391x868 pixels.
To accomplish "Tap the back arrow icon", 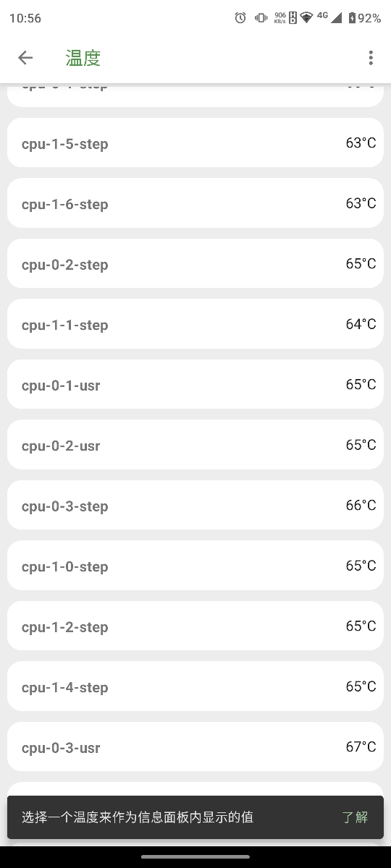I will (25, 58).
